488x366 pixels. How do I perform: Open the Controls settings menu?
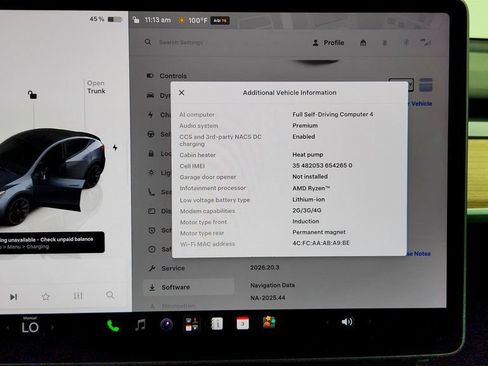pos(167,76)
